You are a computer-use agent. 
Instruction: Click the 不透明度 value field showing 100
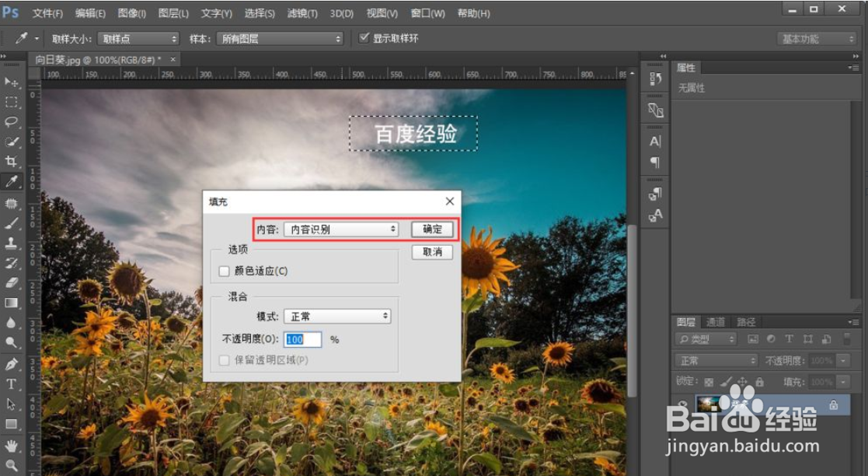tap(302, 339)
